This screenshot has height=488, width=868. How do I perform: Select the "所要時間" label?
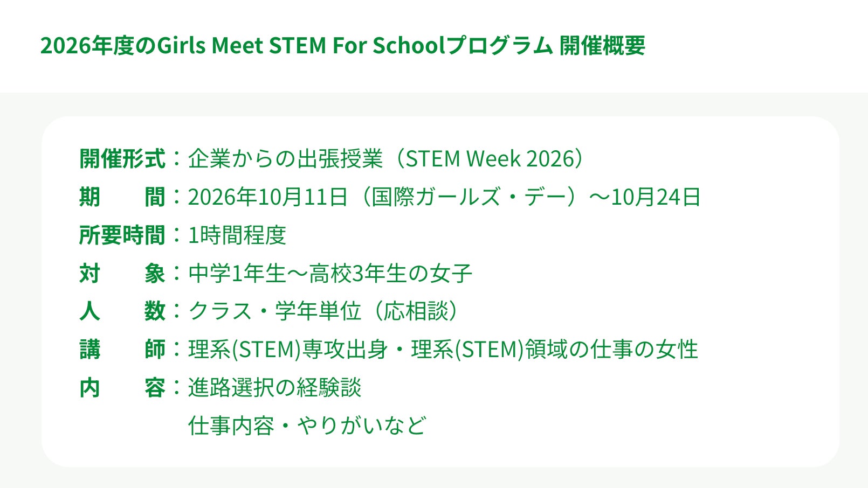122,235
